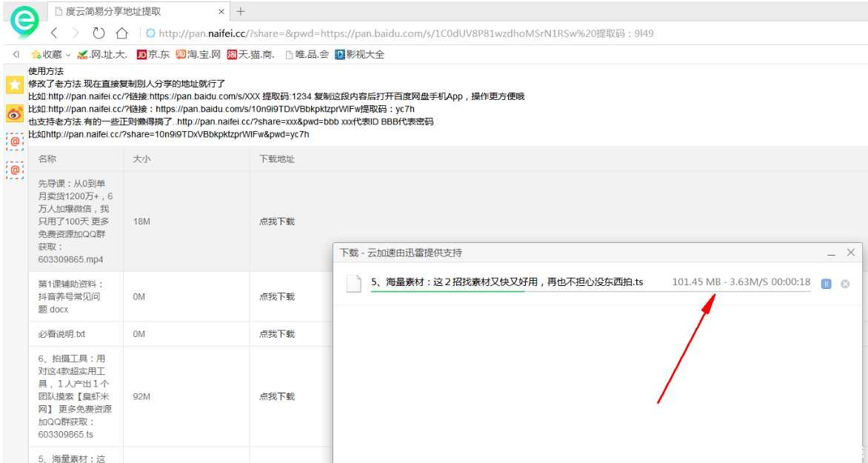The width and height of the screenshot is (868, 463).
Task: Open the 影视大全 bookmark
Action: [x=359, y=54]
